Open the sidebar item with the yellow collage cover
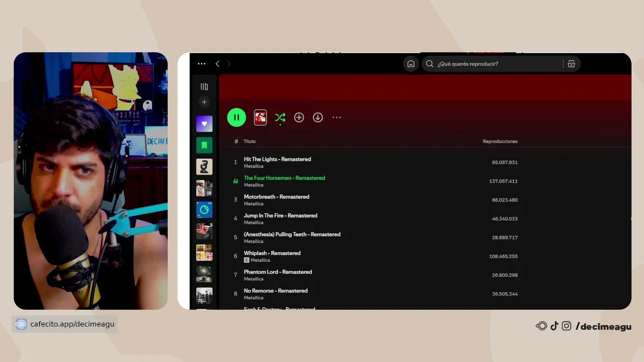This screenshot has height=362, width=644. click(204, 252)
